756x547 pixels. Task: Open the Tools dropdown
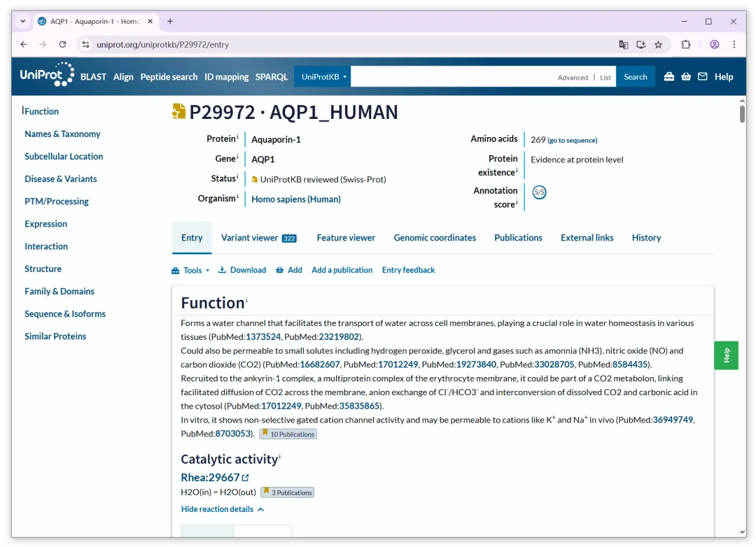click(191, 271)
